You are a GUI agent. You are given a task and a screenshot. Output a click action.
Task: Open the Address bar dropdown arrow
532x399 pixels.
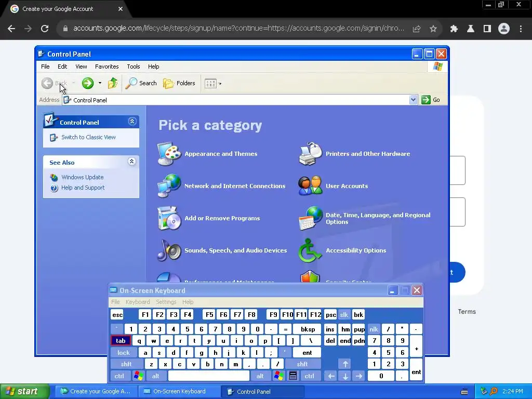coord(413,100)
